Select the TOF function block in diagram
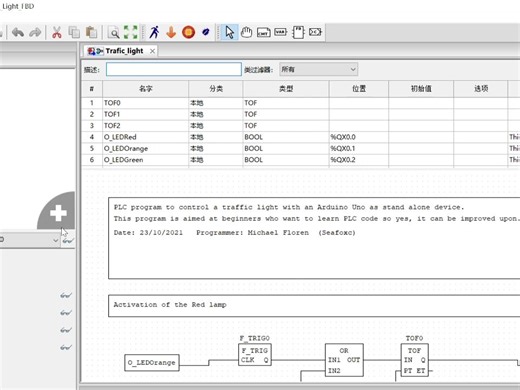Screen dimensions: 520x390 coord(414,360)
